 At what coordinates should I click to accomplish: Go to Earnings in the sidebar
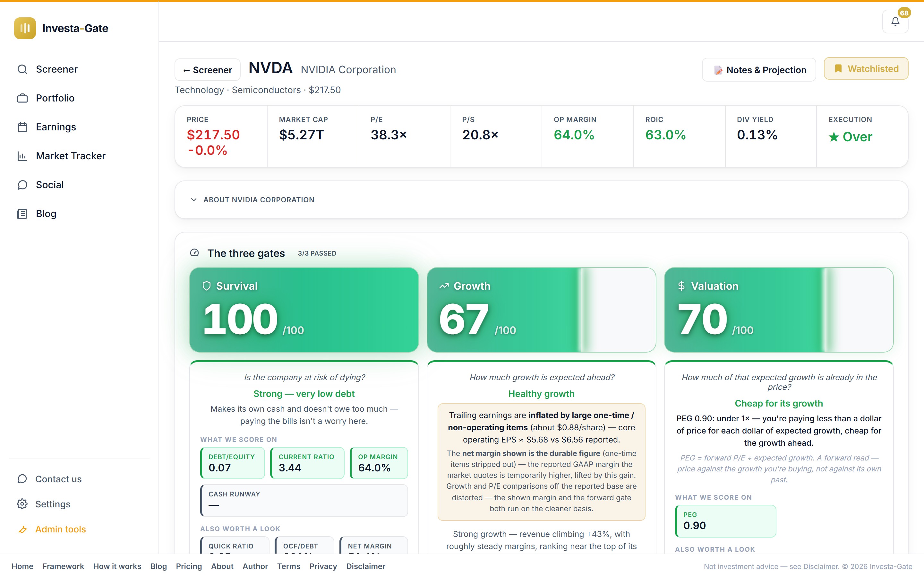coord(79,127)
